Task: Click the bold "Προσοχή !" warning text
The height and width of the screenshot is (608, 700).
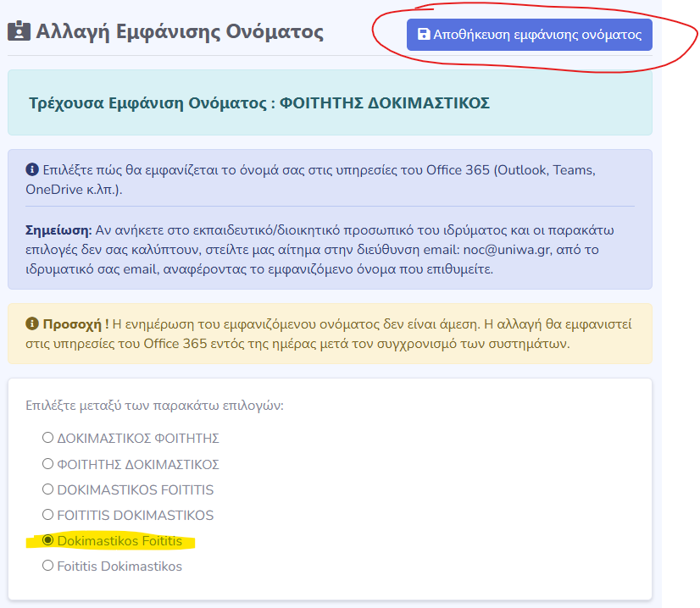Action: pos(81,323)
